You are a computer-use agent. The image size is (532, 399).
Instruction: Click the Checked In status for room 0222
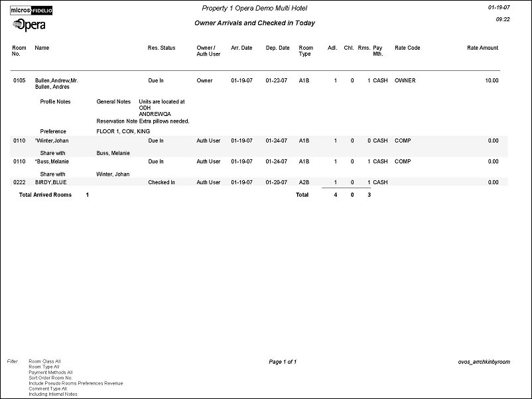pyautogui.click(x=161, y=182)
